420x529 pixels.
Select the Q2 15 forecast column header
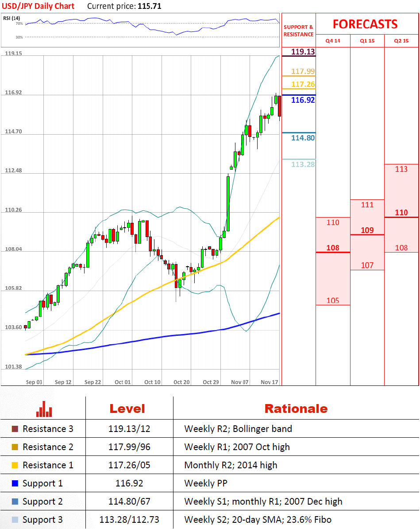[x=401, y=41]
